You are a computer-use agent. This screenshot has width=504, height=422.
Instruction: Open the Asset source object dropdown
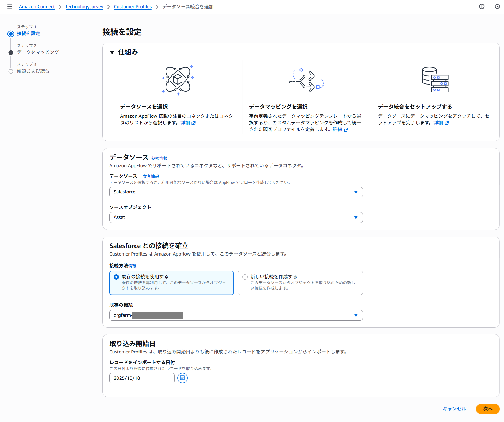pyautogui.click(x=236, y=218)
